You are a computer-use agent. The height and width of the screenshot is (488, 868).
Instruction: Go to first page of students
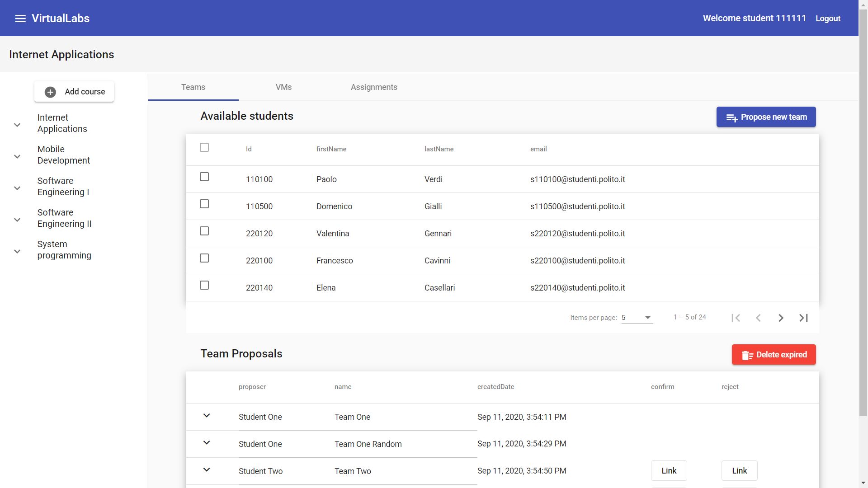point(736,318)
